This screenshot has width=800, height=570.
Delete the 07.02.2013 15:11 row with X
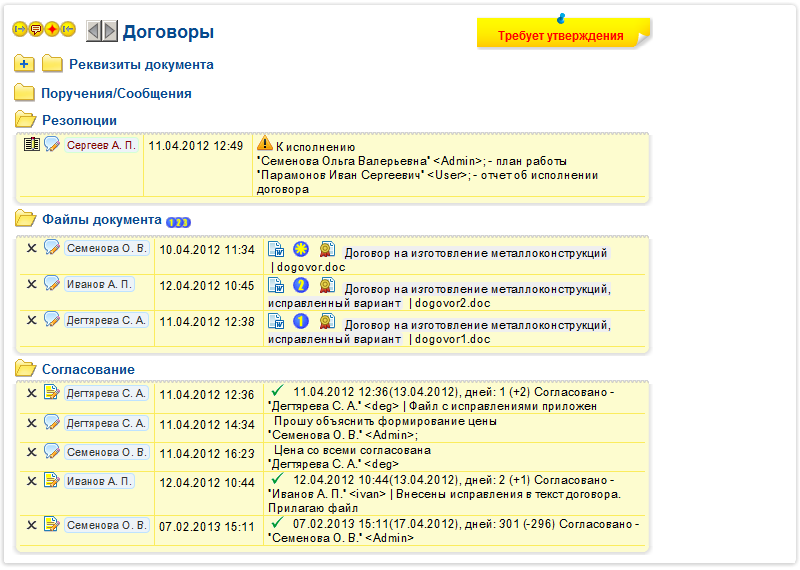(32, 525)
